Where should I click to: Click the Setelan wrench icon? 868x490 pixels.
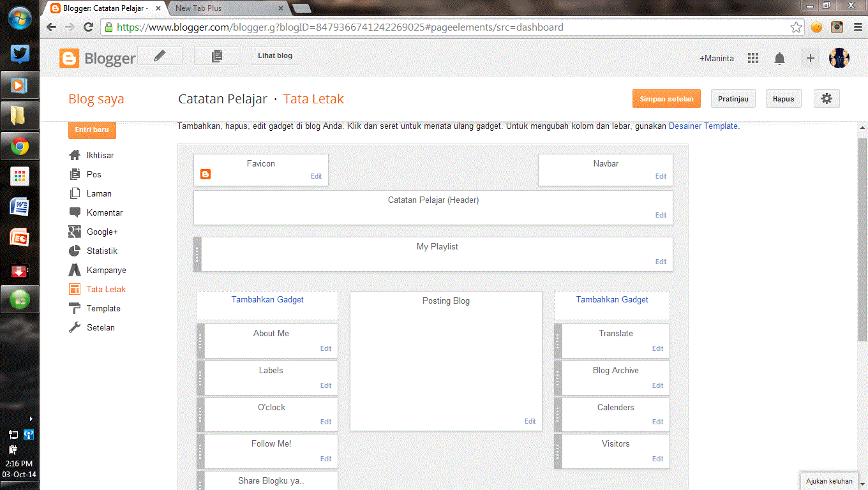75,327
